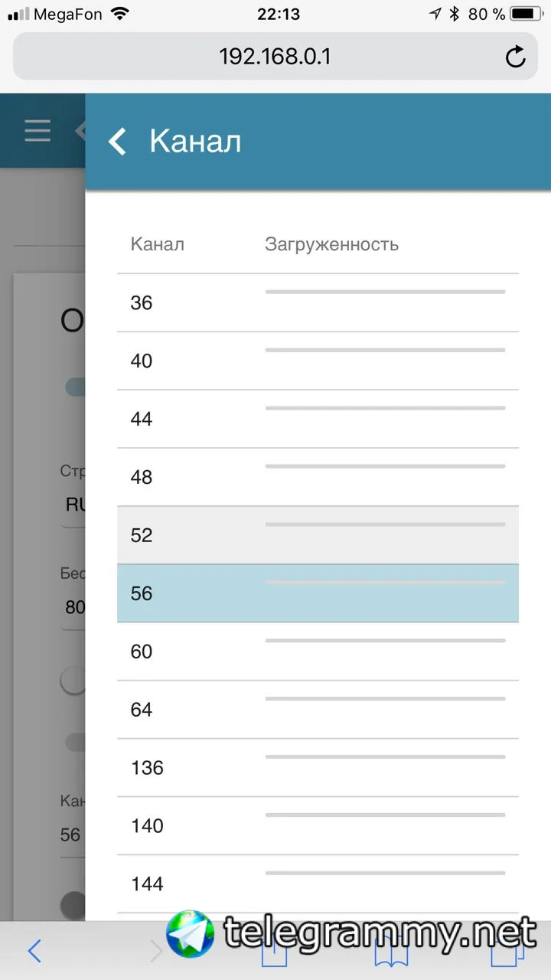The width and height of the screenshot is (551, 980).
Task: Pick channel 140
Action: pos(318,827)
